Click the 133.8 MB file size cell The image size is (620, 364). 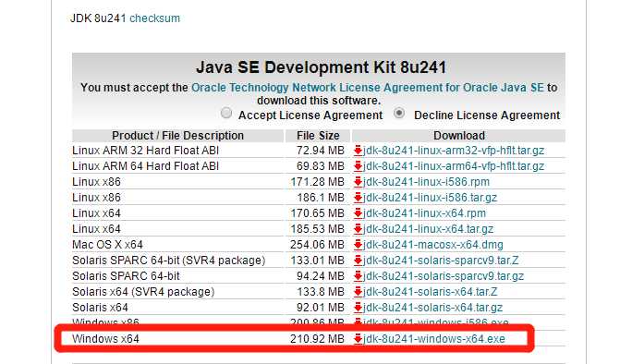pyautogui.click(x=321, y=292)
